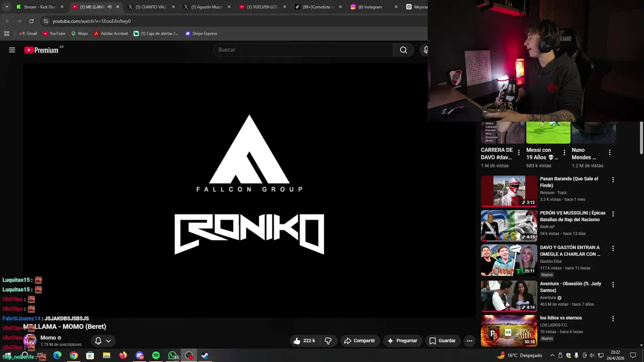Open options for CARRERA DE DAVO short
The width and height of the screenshot is (644, 362).
(519, 152)
